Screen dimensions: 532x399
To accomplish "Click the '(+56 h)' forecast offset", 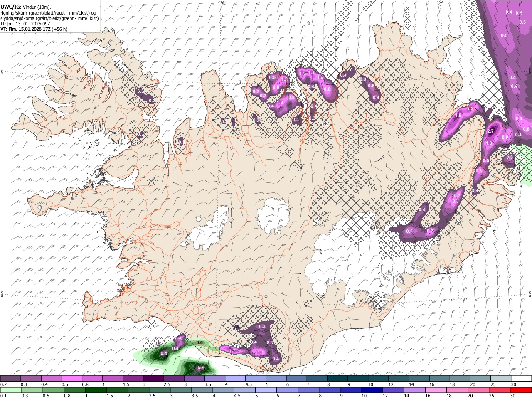I will [60, 29].
